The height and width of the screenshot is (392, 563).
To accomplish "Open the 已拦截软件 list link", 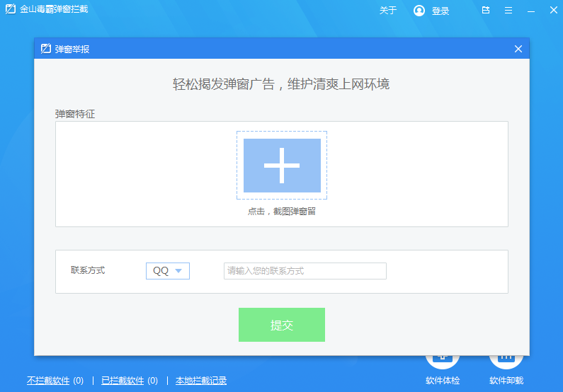I will pyautogui.click(x=123, y=381).
